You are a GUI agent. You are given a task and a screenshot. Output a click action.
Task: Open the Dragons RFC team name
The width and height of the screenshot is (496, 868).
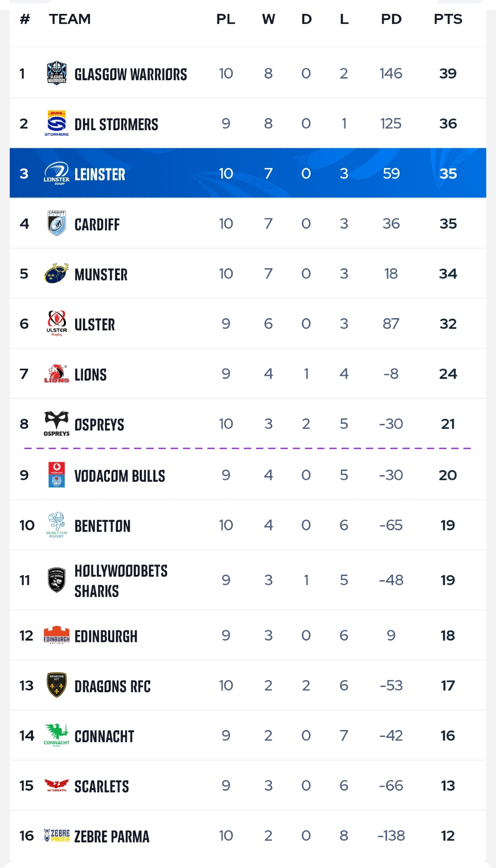112,686
